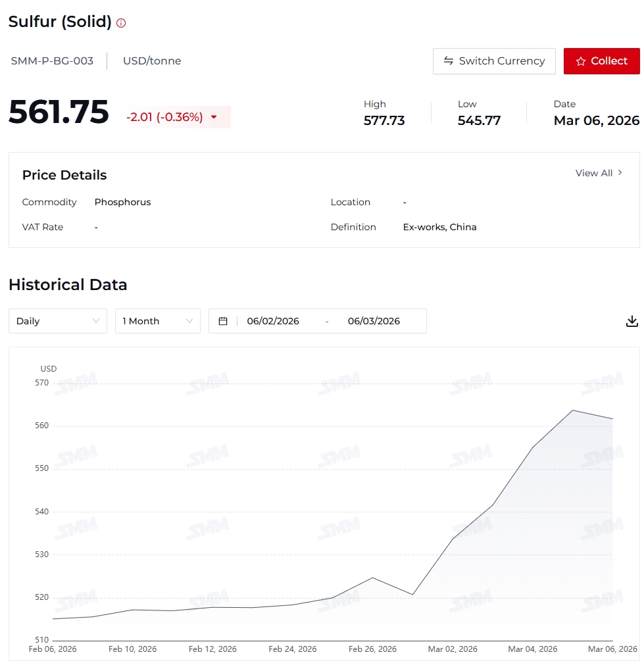
Task: Click the swap arrows icon for currency
Action: (x=449, y=61)
